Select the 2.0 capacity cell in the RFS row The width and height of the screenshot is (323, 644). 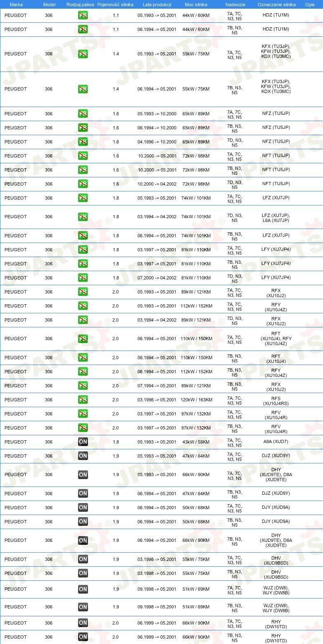(x=116, y=400)
